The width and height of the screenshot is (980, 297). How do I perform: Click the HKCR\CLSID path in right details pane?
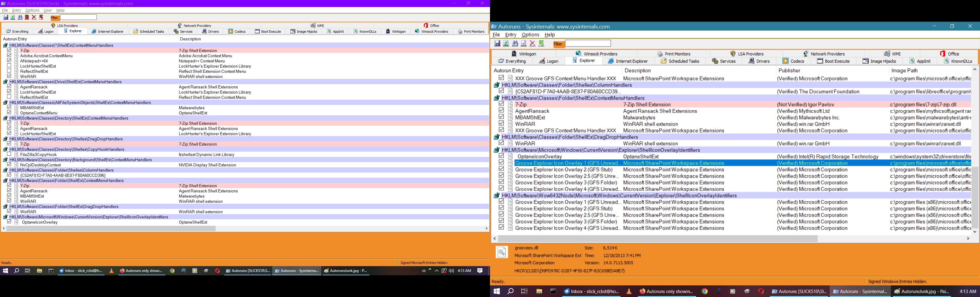click(570, 271)
